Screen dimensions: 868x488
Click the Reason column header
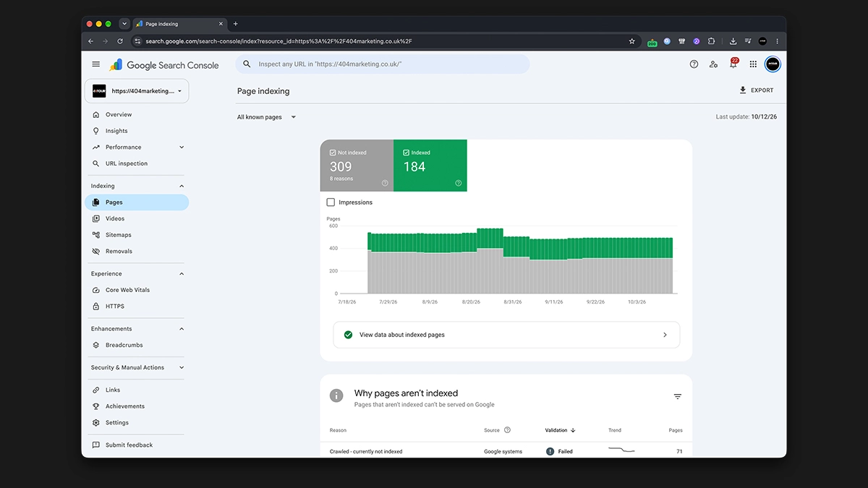[338, 430]
